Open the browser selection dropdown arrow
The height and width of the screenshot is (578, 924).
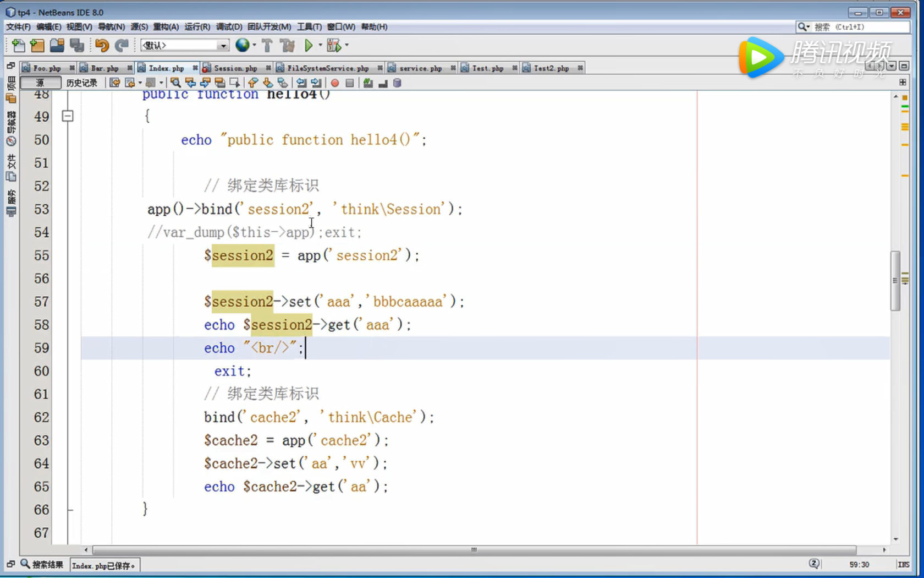click(x=254, y=46)
